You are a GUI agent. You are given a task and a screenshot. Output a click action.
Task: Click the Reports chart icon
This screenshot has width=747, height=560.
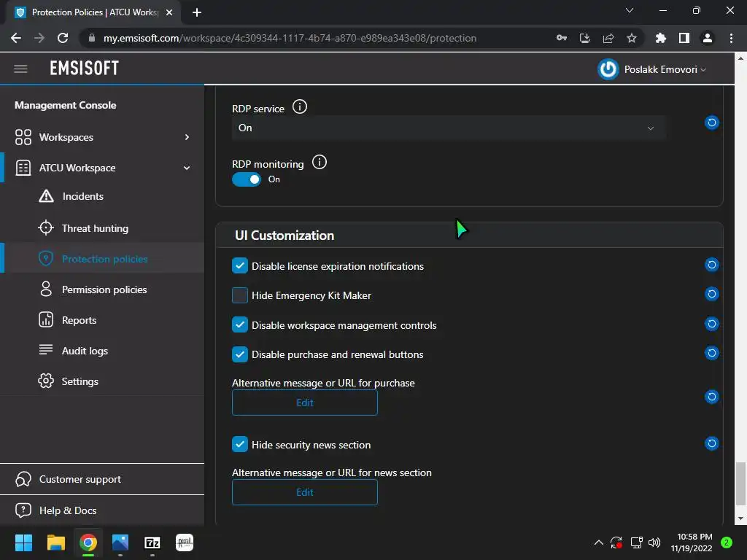pos(46,319)
